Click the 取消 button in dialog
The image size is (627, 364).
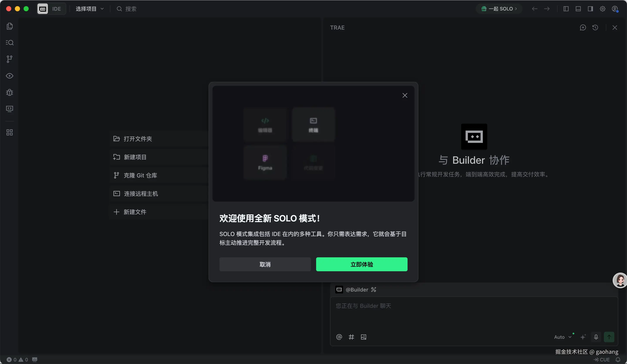pos(265,264)
